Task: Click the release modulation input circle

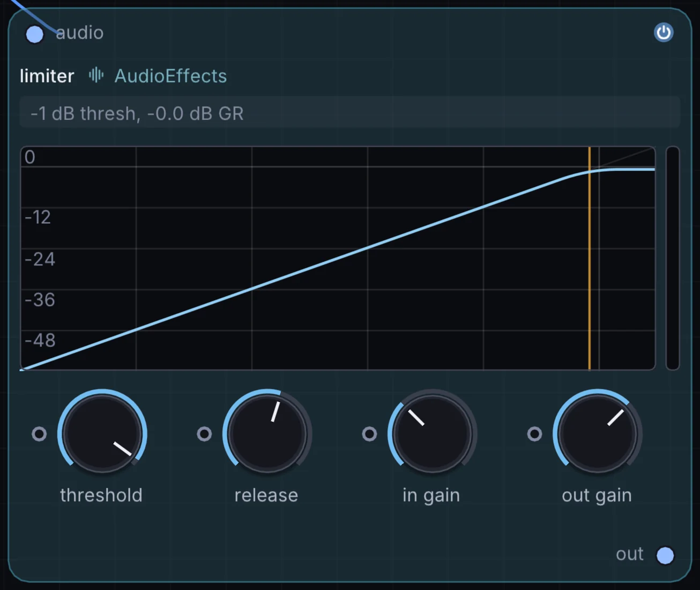Action: pyautogui.click(x=204, y=433)
